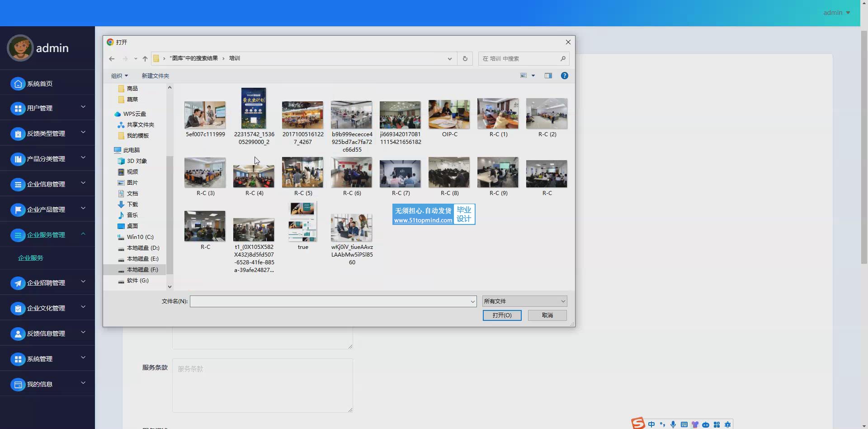Click the Chrome icon in dialog title
Screen dimensions: 868x429
(110, 42)
